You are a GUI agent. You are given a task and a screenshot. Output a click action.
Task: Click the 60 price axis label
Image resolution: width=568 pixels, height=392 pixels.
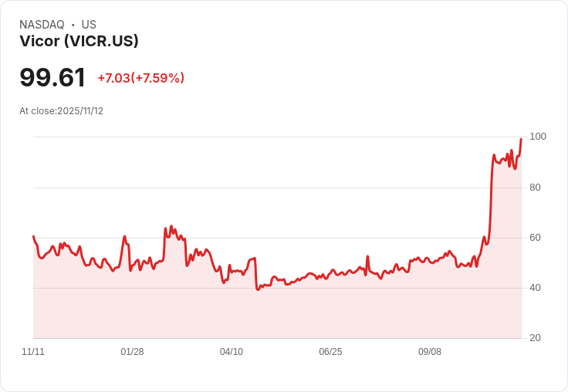535,238
